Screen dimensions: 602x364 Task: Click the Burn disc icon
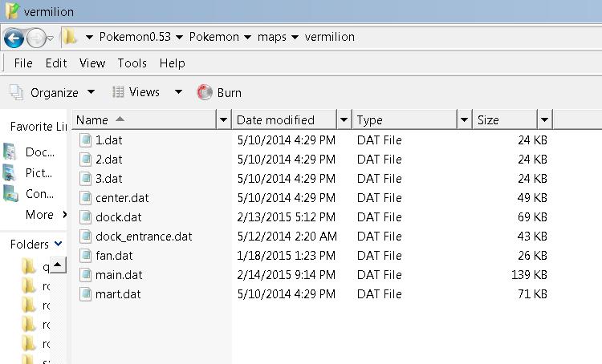click(x=205, y=92)
